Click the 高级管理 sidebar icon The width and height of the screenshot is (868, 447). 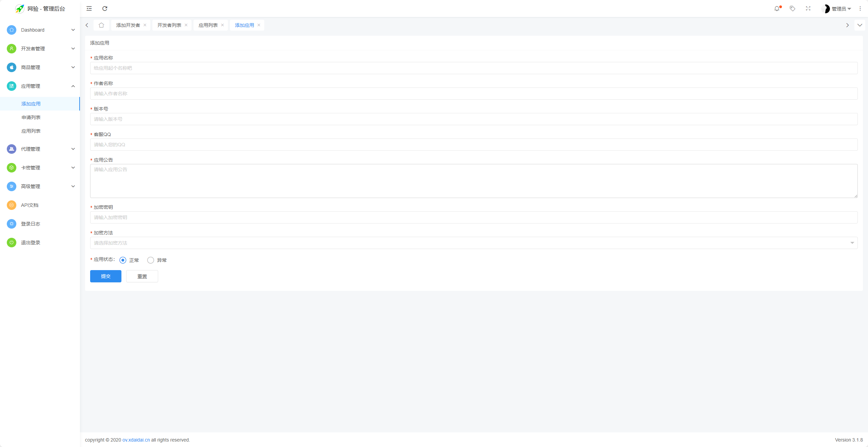click(x=12, y=186)
